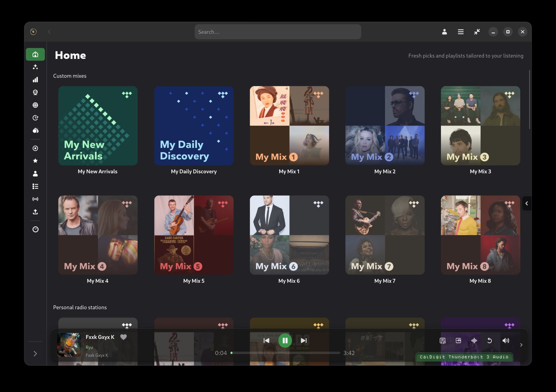Seek using the track progress bar

(x=285, y=353)
